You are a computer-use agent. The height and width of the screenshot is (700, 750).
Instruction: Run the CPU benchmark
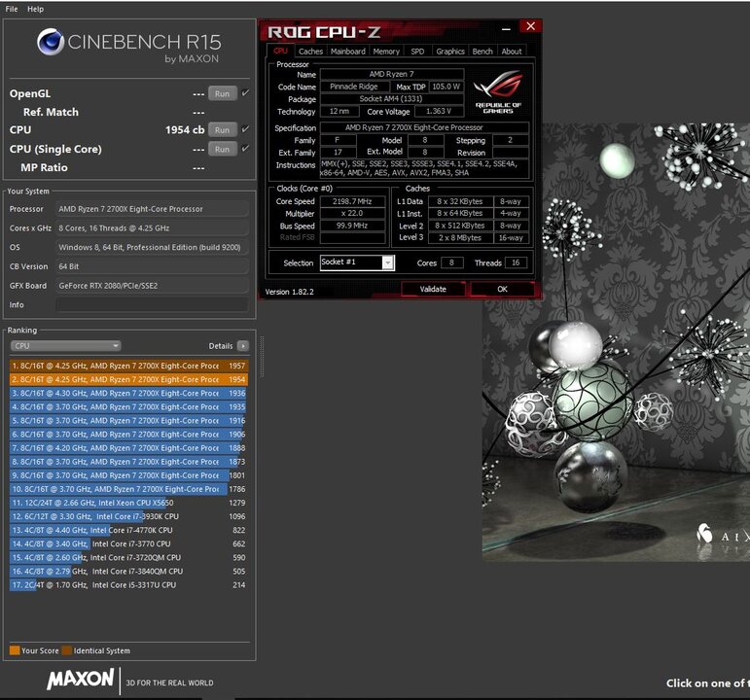coord(223,129)
